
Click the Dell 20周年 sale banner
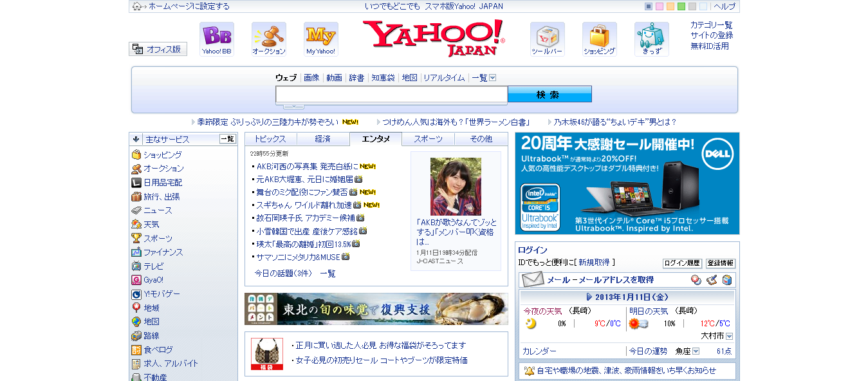(x=627, y=183)
